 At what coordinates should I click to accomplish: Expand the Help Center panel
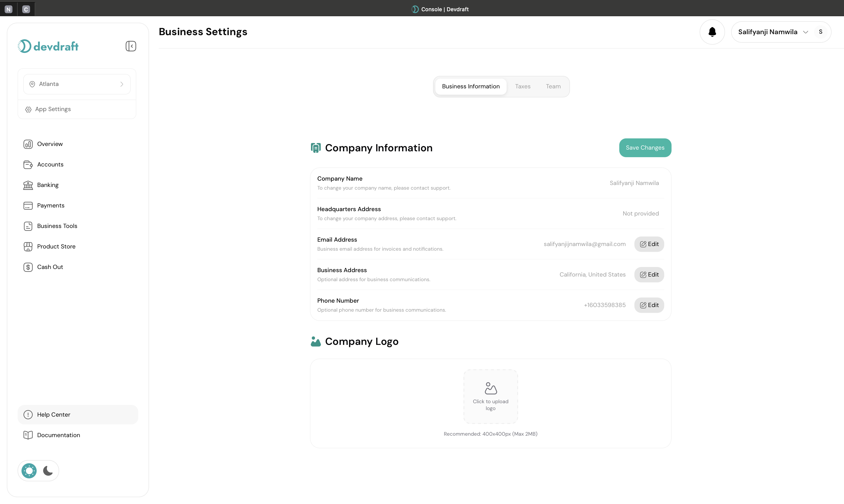pos(54,414)
